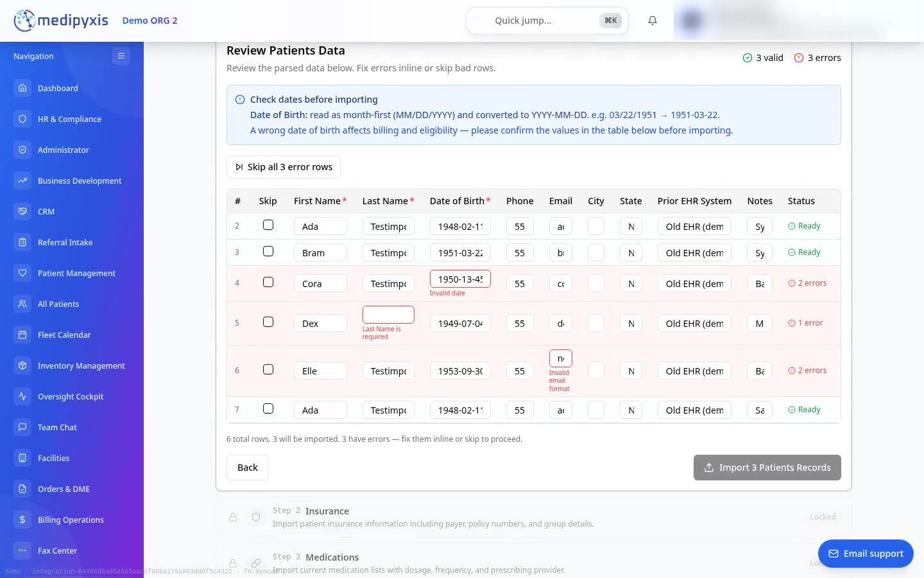Click Import 3 Patients Records
The height and width of the screenshot is (578, 924).
tap(767, 468)
